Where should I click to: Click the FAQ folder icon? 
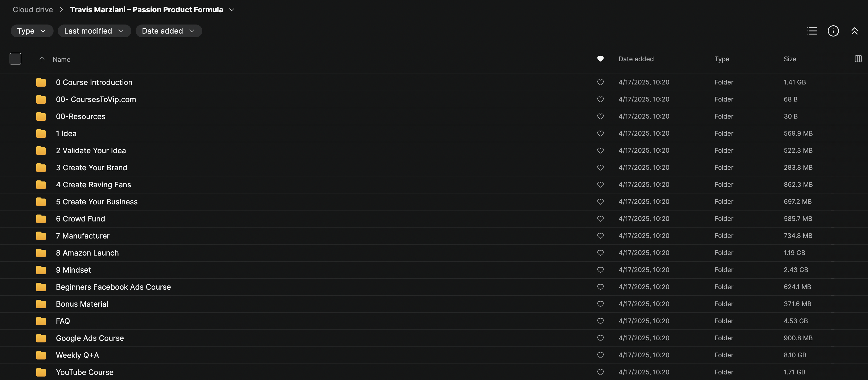[41, 321]
